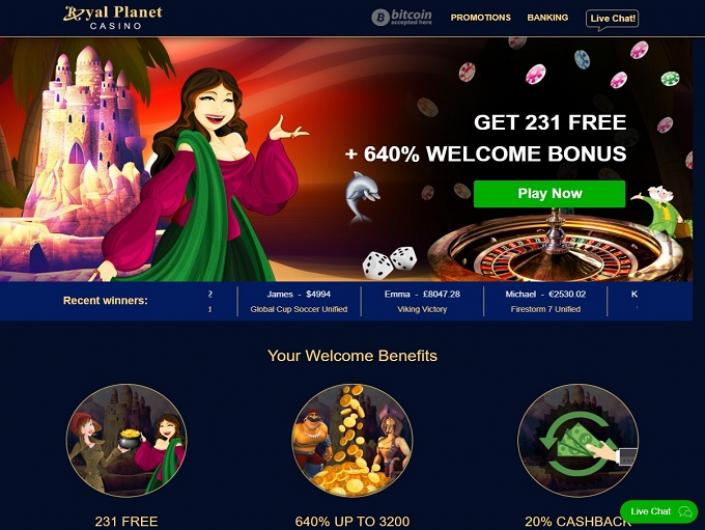Screen dimensions: 705x530
Task: Open Live Chat speech bubble in header
Action: point(612,20)
